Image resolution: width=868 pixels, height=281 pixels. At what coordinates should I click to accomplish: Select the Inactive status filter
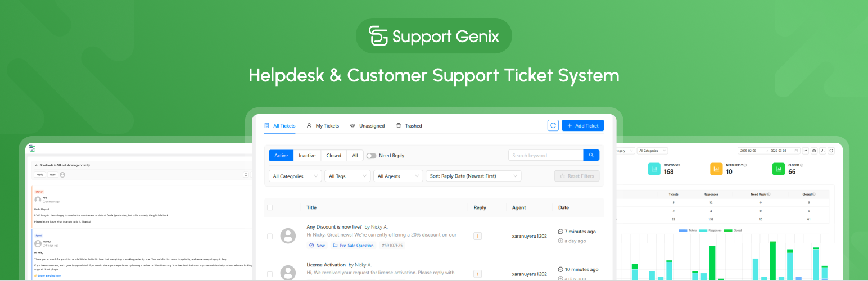tap(308, 156)
